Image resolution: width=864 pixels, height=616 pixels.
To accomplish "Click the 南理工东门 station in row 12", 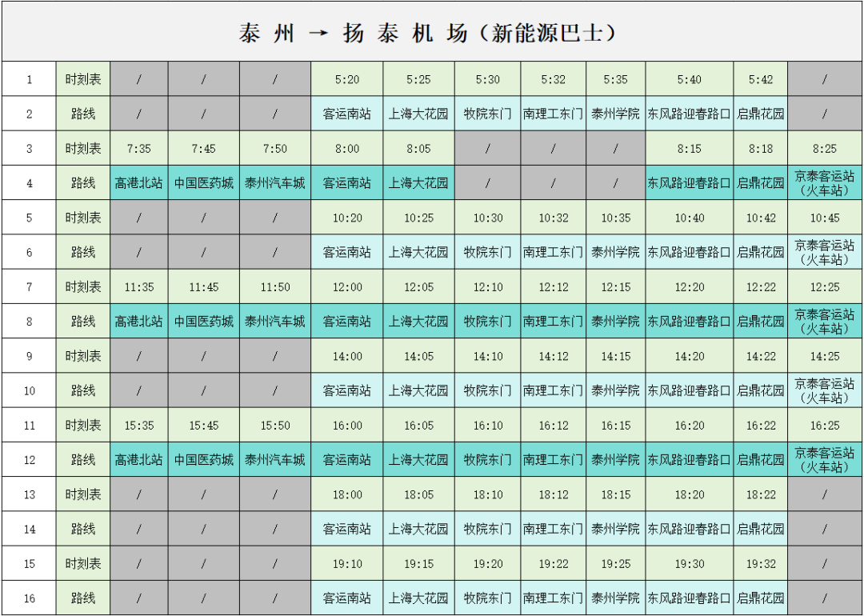I will point(554,459).
